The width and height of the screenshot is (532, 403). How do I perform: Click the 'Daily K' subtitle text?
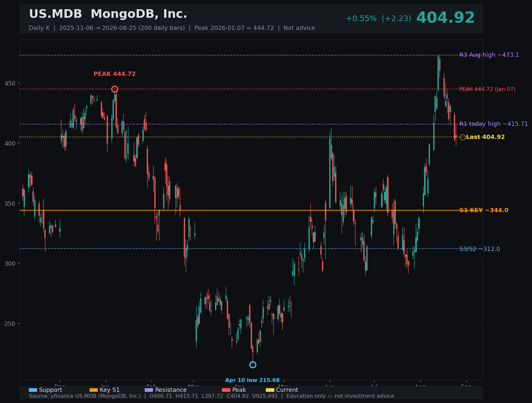tap(39, 28)
